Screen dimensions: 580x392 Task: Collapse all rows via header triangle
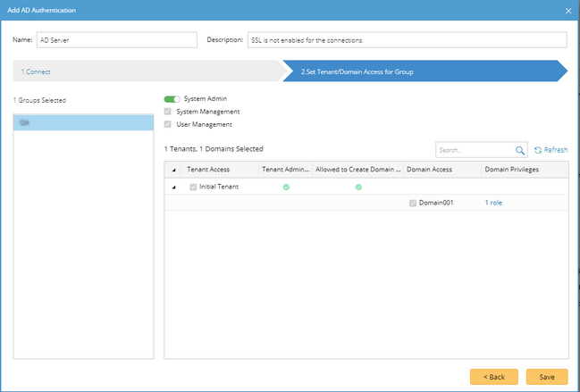pos(174,169)
